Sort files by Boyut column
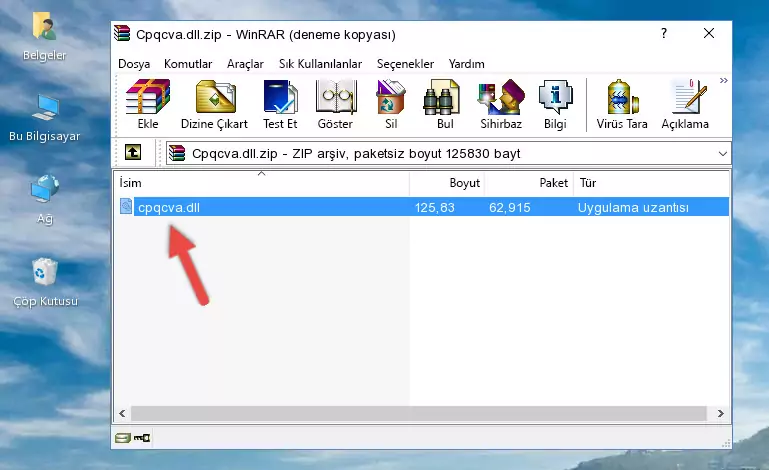The image size is (769, 470). click(447, 183)
